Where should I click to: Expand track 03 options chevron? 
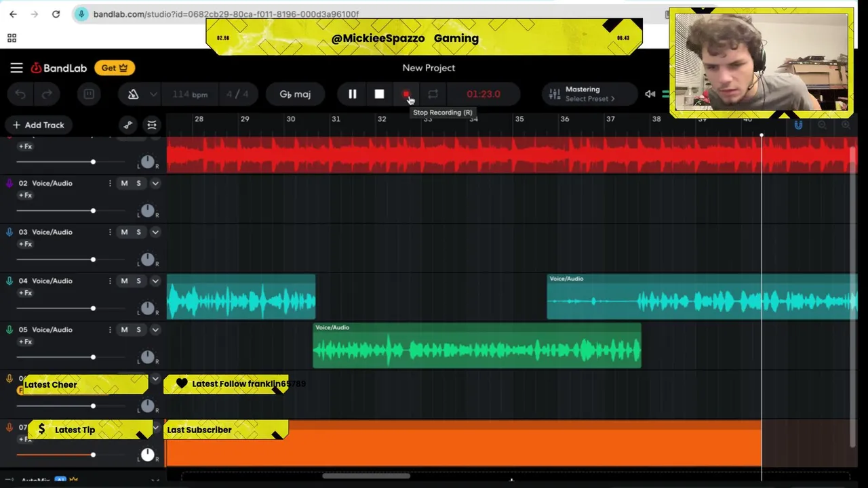click(x=155, y=232)
